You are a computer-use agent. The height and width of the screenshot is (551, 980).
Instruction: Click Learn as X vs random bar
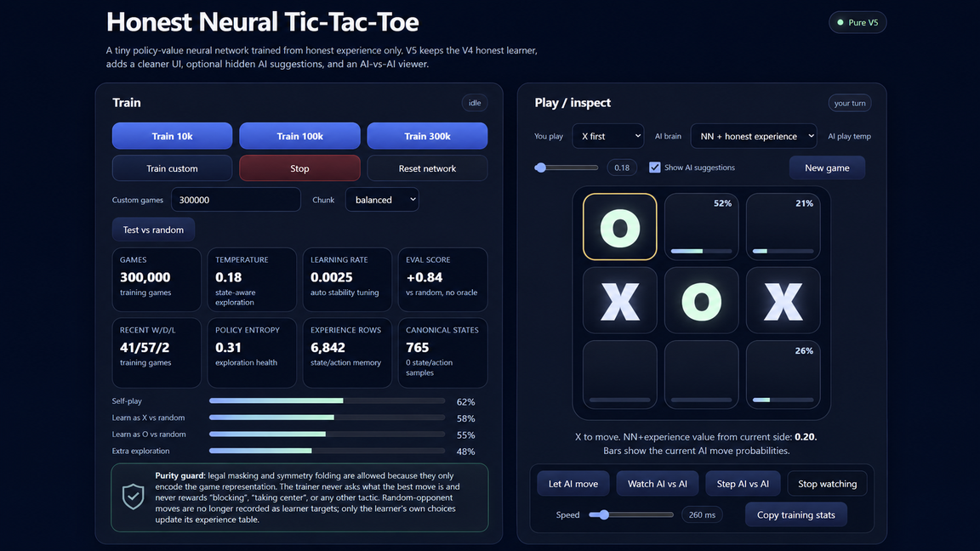pos(327,418)
